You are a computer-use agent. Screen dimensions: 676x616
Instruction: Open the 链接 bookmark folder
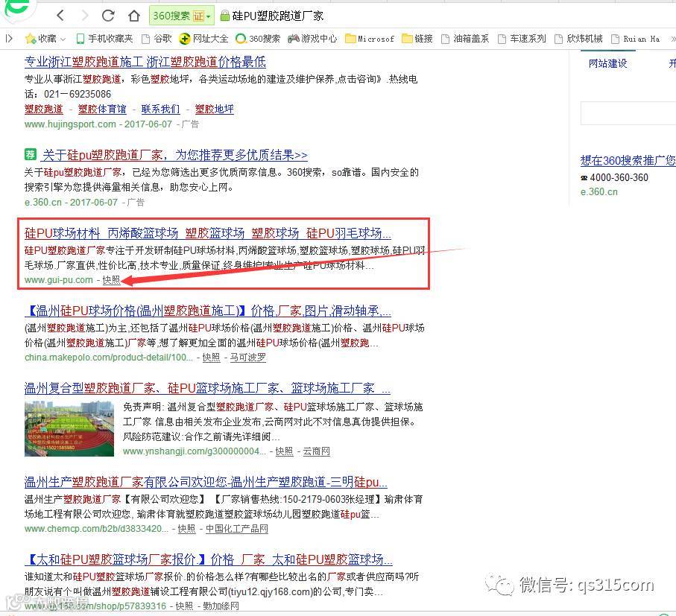[417, 39]
